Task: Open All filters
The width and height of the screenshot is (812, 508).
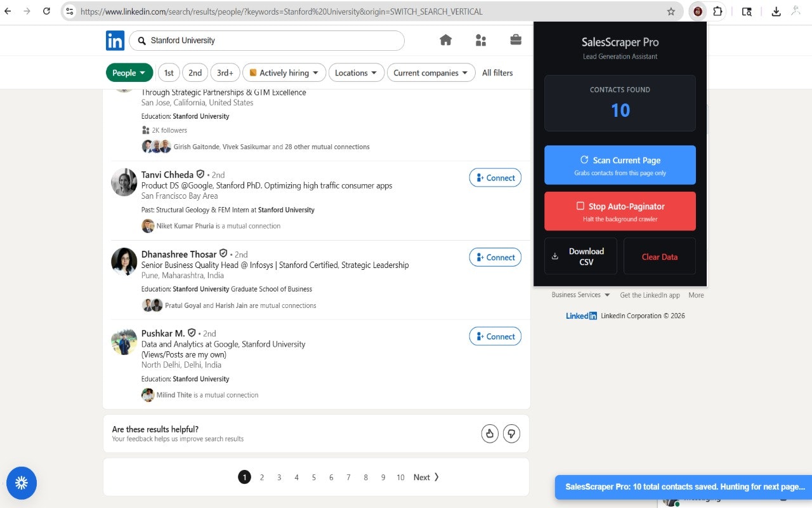Action: (497, 73)
